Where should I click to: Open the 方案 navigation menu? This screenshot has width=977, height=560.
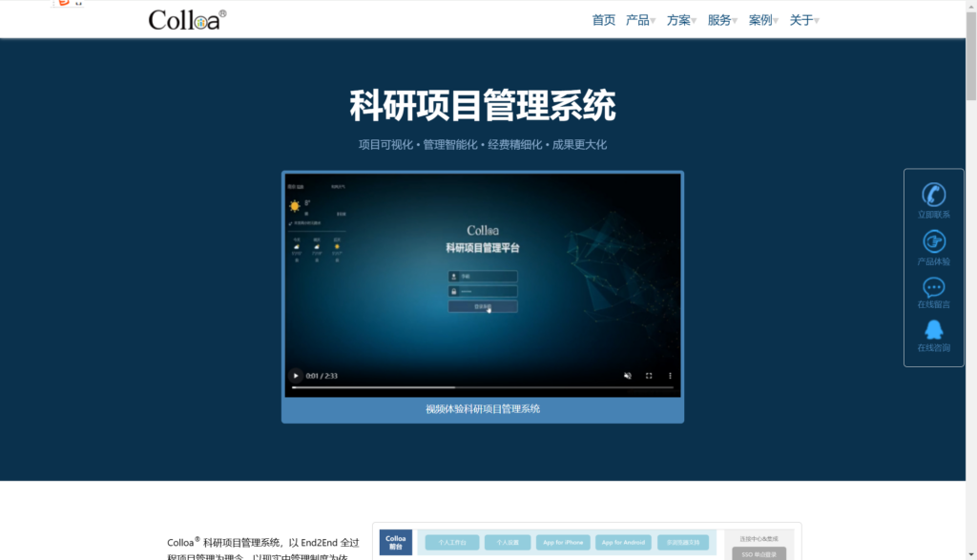678,20
